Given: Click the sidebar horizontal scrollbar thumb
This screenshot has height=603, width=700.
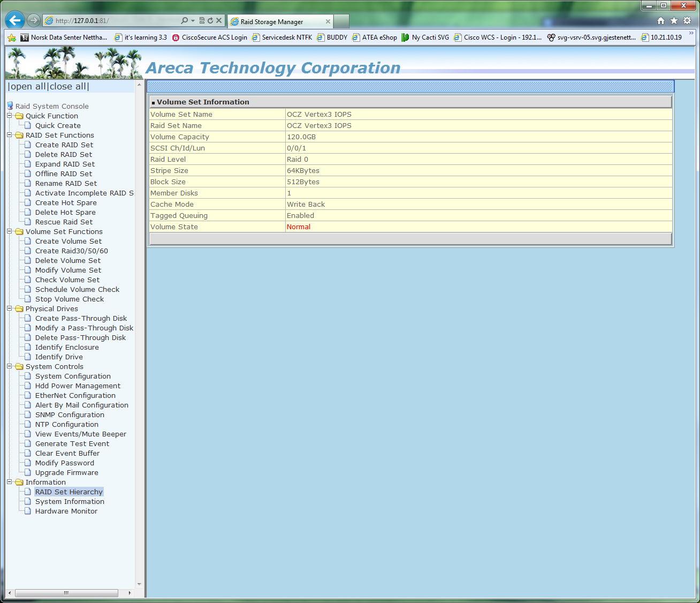Looking at the screenshot, I should tap(66, 593).
